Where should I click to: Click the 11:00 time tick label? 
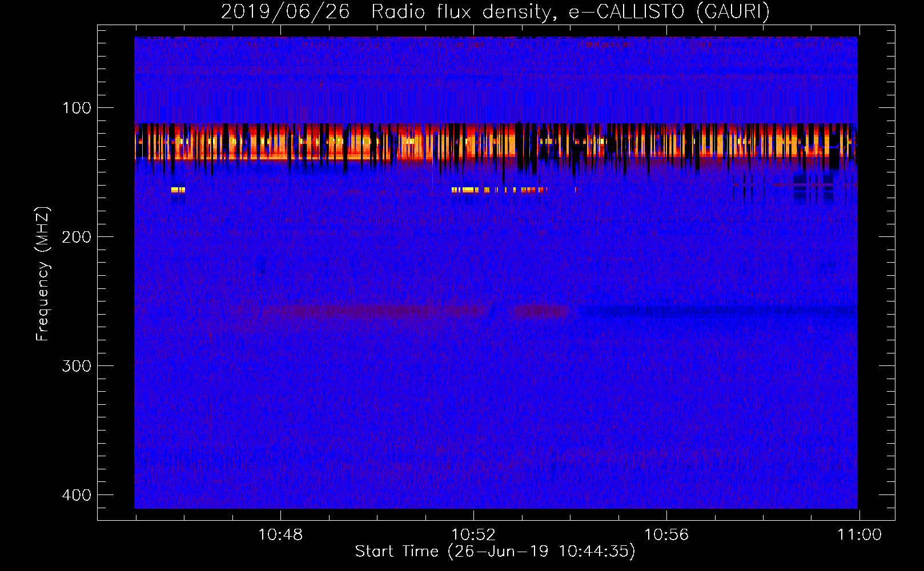[x=859, y=535]
